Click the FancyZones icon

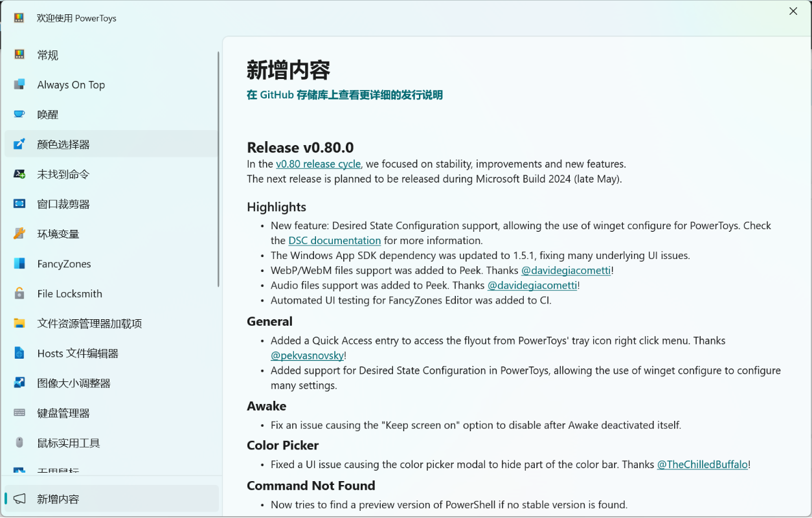pos(19,264)
